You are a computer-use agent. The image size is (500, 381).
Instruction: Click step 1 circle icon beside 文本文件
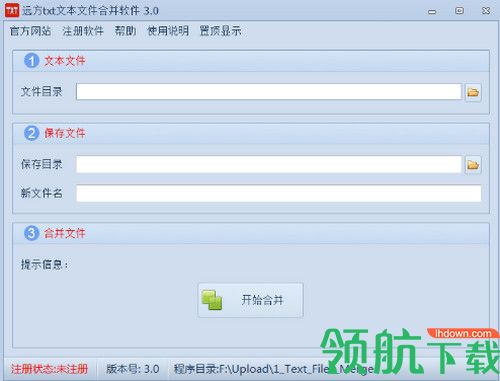(32, 61)
